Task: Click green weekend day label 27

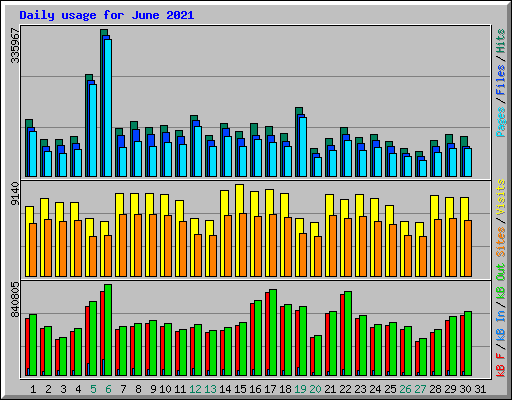Action: point(420,389)
